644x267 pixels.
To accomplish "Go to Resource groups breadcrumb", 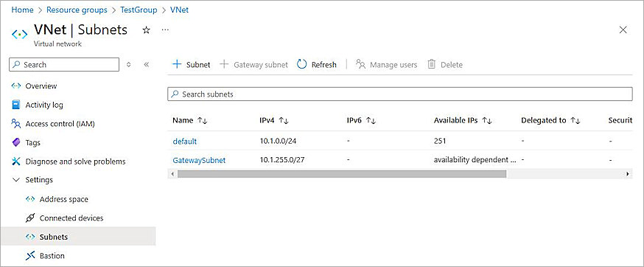I will [x=77, y=10].
